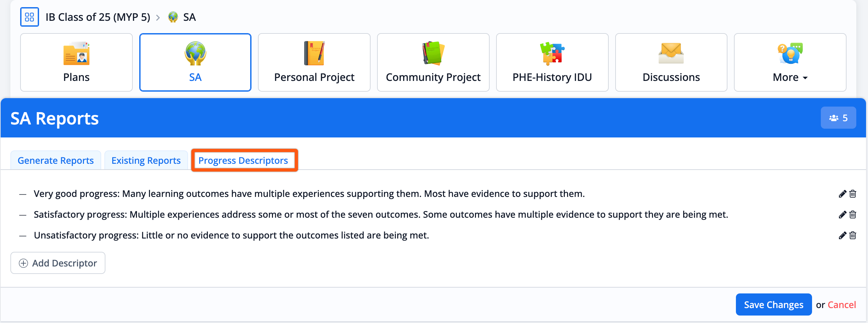The image size is (868, 323).
Task: Open the Plans folder icon tile
Action: pyautogui.click(x=76, y=62)
